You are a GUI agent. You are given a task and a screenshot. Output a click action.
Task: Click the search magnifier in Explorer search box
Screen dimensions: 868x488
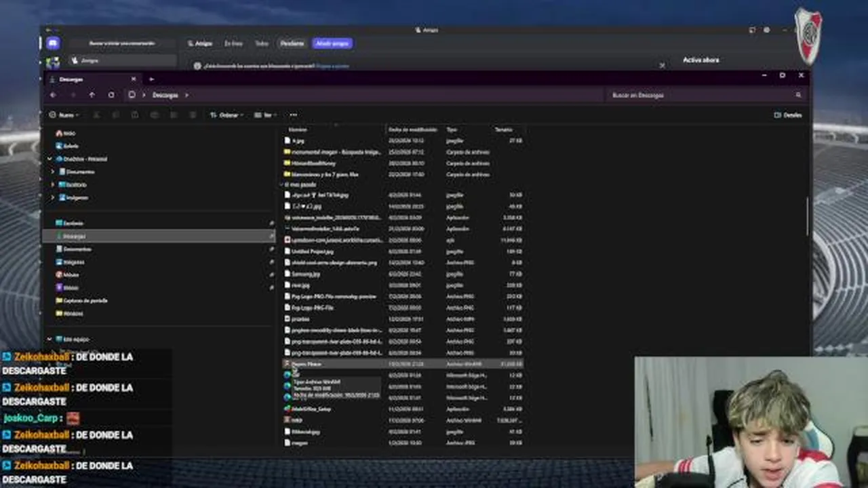pyautogui.click(x=798, y=95)
